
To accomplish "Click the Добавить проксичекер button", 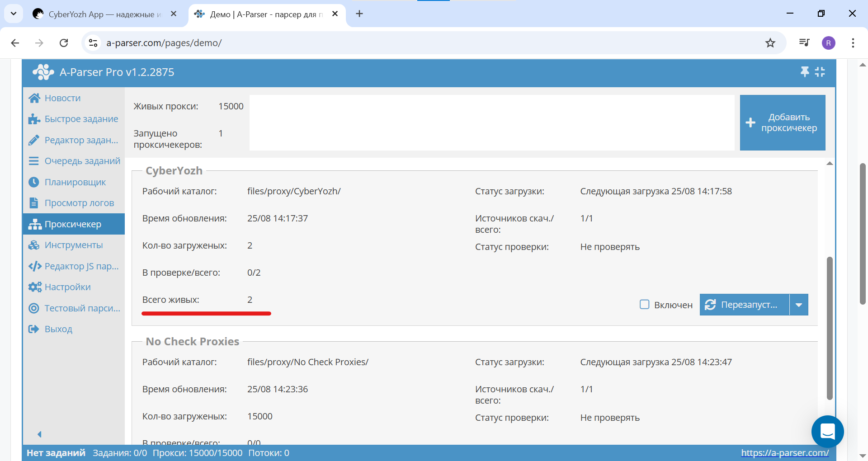I will (782, 122).
